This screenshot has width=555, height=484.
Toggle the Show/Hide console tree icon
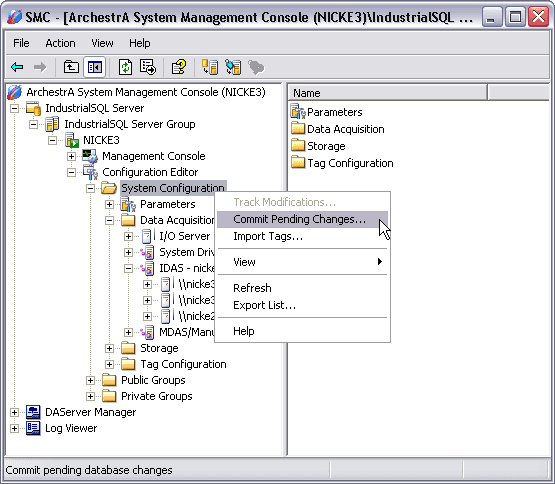click(x=95, y=67)
